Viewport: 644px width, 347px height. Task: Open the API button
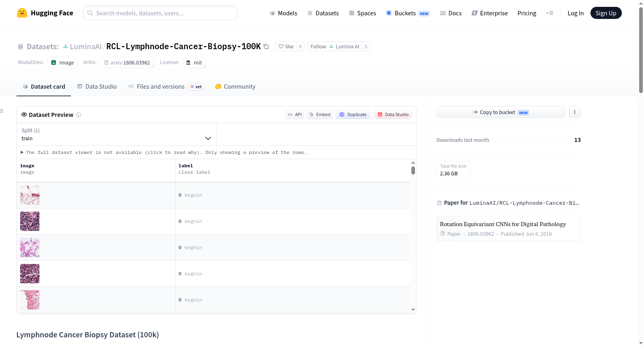(295, 114)
